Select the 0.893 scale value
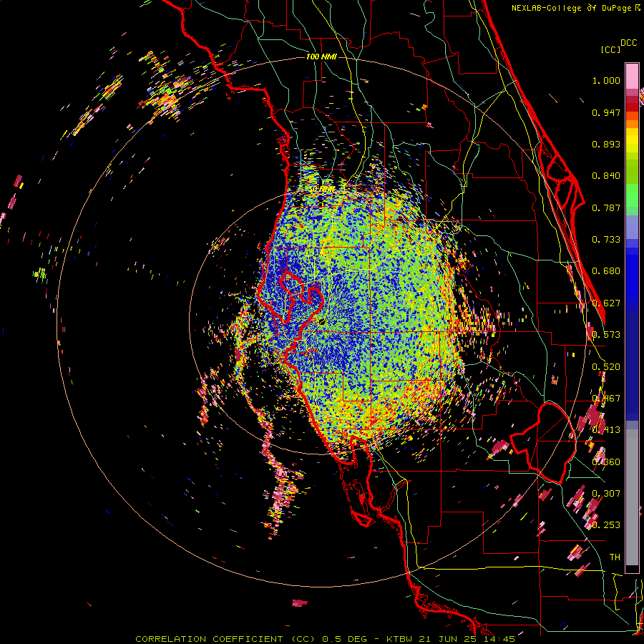This screenshot has height=644, width=644. [606, 144]
